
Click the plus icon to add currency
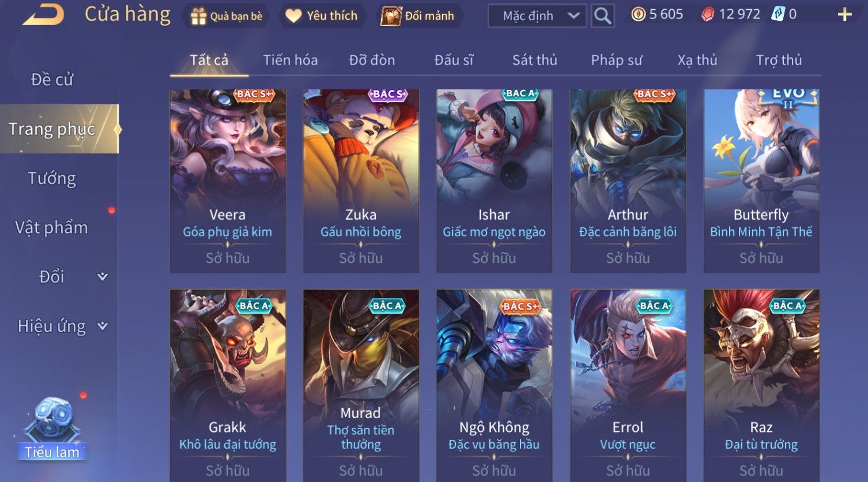click(x=844, y=14)
